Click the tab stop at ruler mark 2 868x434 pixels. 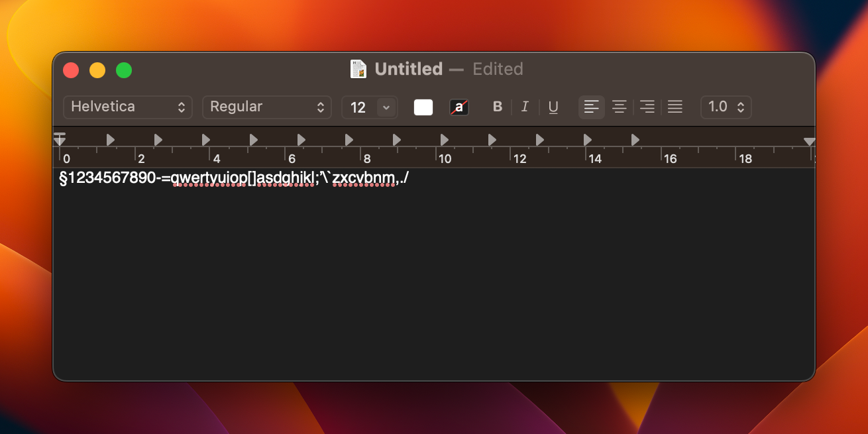158,140
